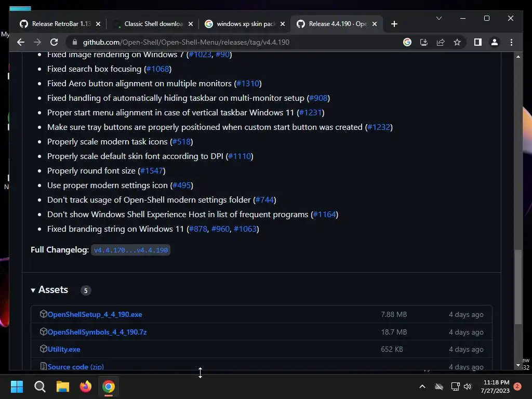Click the scrollbar up arrow
Image resolution: width=532 pixels, height=399 pixels.
518,57
